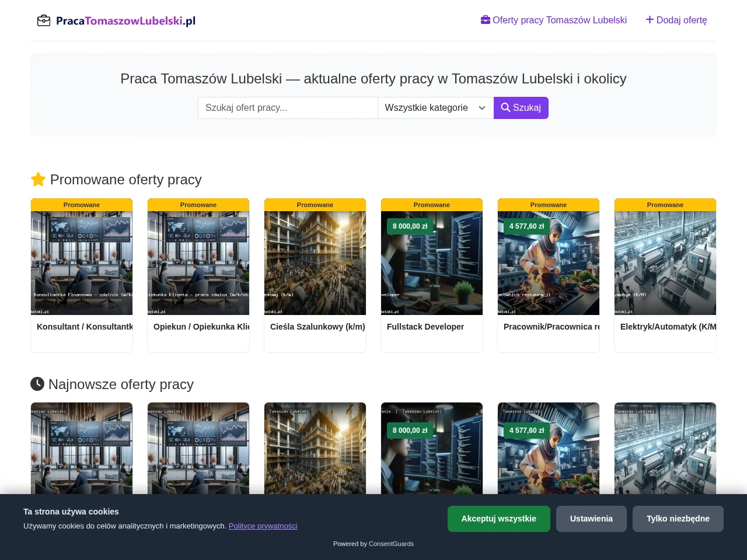This screenshot has height=560, width=747.
Task: Click the Pracownik/Pracownica job title
Action: pyautogui.click(x=551, y=327)
